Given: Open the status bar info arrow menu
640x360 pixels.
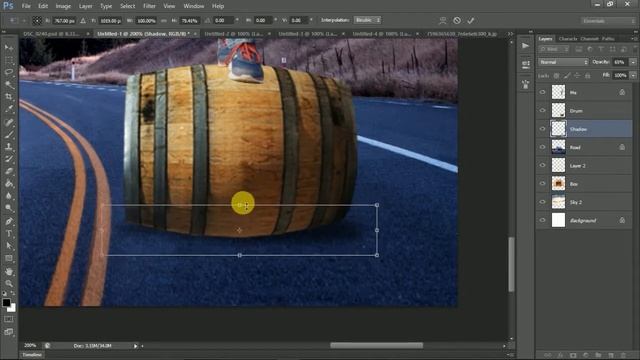Looking at the screenshot, I should [136, 346].
